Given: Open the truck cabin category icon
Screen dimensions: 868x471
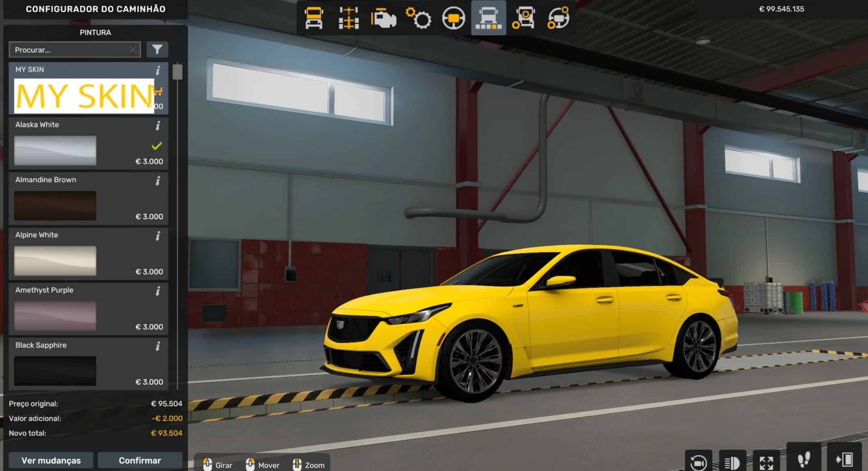Looking at the screenshot, I should (314, 18).
